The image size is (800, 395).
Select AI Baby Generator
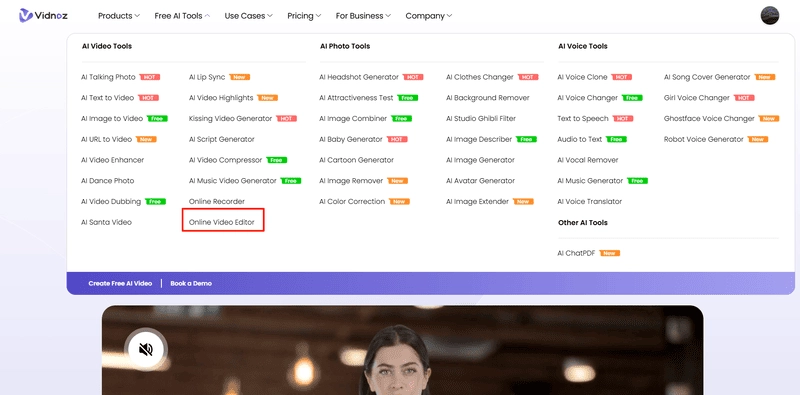click(351, 139)
